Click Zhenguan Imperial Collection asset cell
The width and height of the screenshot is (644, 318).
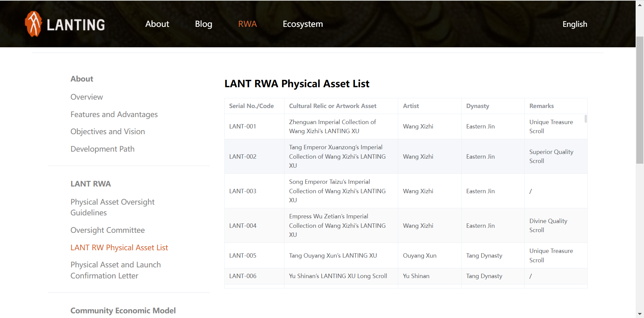point(341,126)
